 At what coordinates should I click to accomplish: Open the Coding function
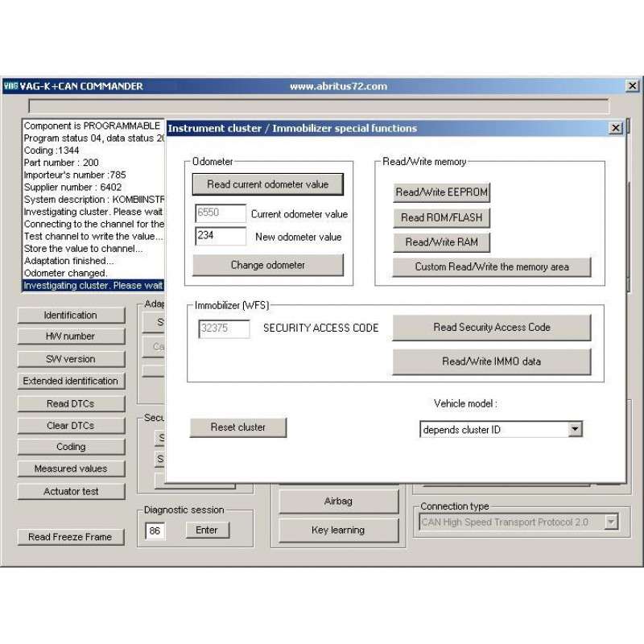pos(71,447)
